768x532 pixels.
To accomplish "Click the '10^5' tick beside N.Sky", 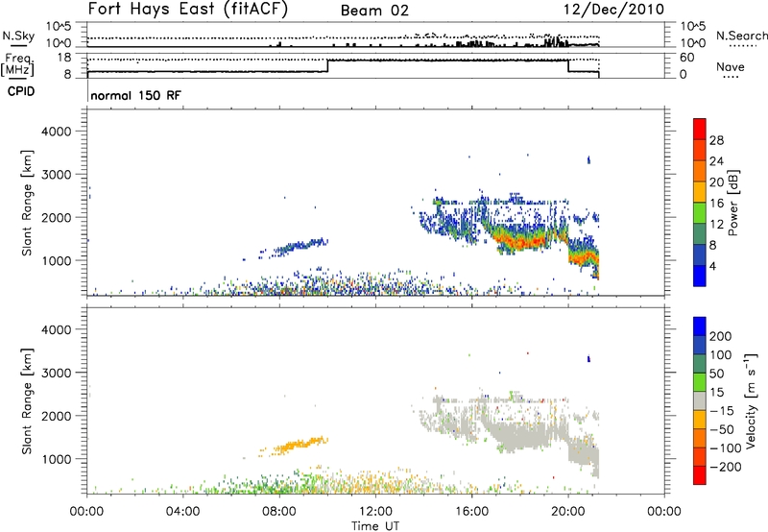I will 59,26.
